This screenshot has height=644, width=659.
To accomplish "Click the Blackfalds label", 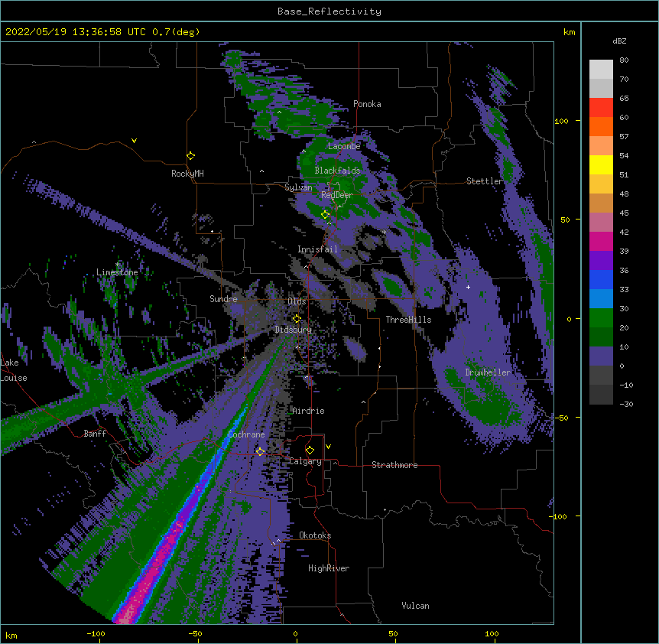I will [337, 171].
